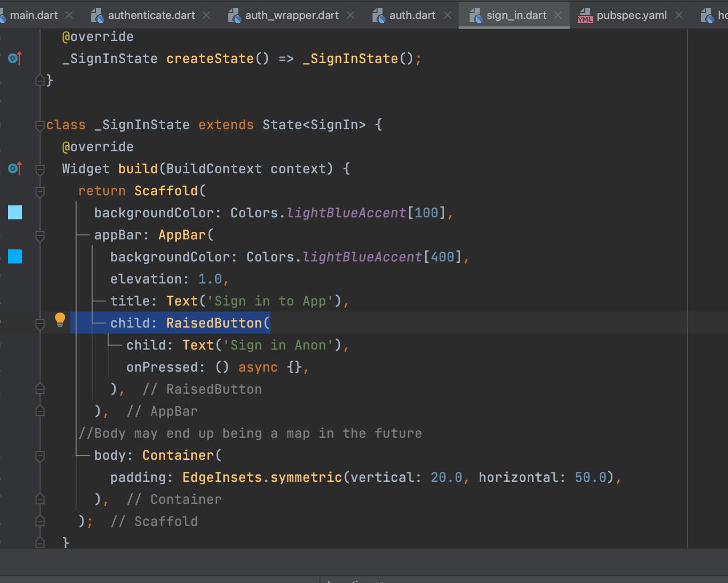728x583 pixels.
Task: Close the pubspec.yaml tab
Action: (679, 16)
